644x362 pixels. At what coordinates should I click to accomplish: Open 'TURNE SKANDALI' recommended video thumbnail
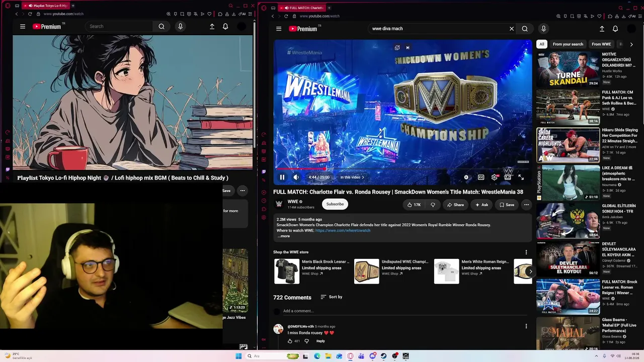[568, 69]
